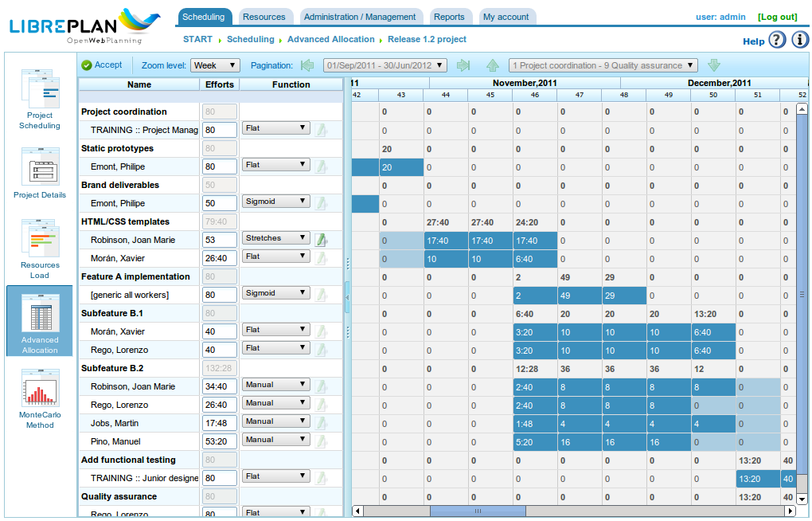Click the info icon beside Help
The height and width of the screenshot is (521, 812).
799,40
